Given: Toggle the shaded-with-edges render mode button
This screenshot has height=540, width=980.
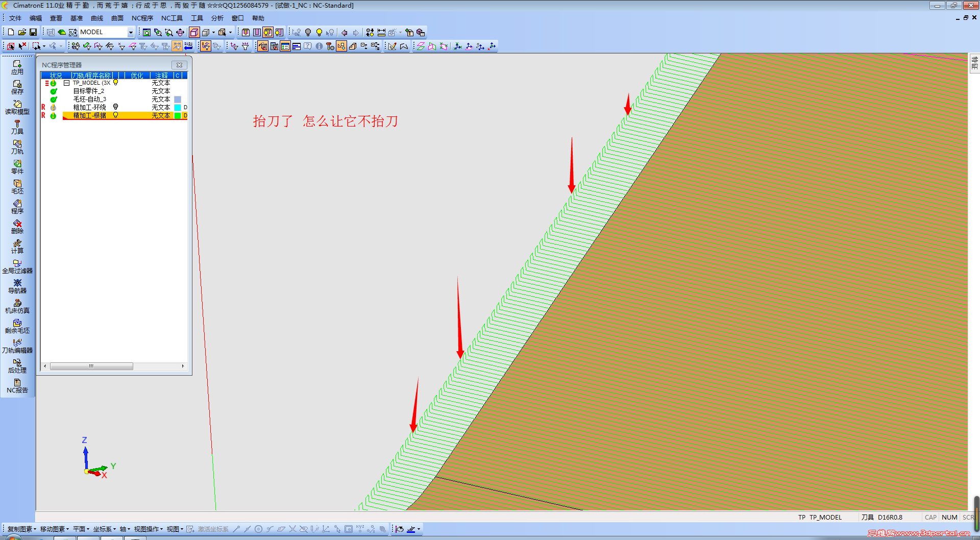Looking at the screenshot, I should coord(194,32).
